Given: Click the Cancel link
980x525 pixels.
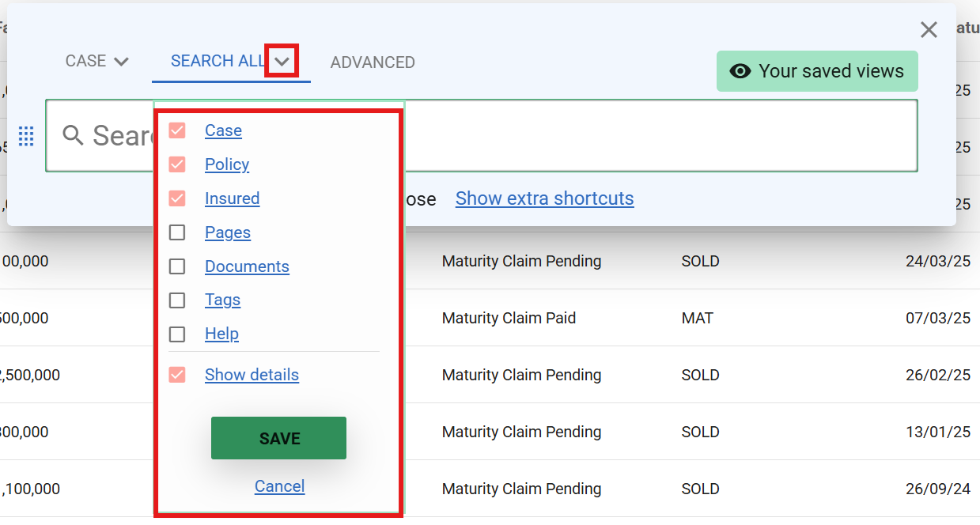Looking at the screenshot, I should pos(279,486).
